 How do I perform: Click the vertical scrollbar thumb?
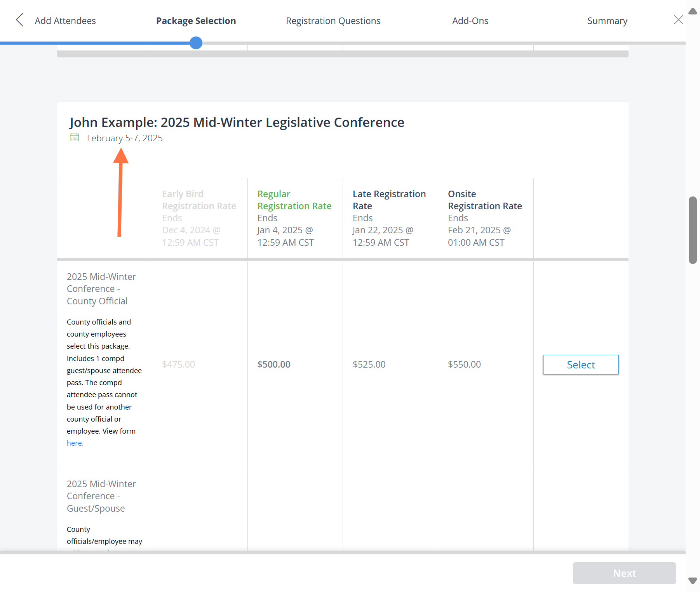[x=693, y=230]
